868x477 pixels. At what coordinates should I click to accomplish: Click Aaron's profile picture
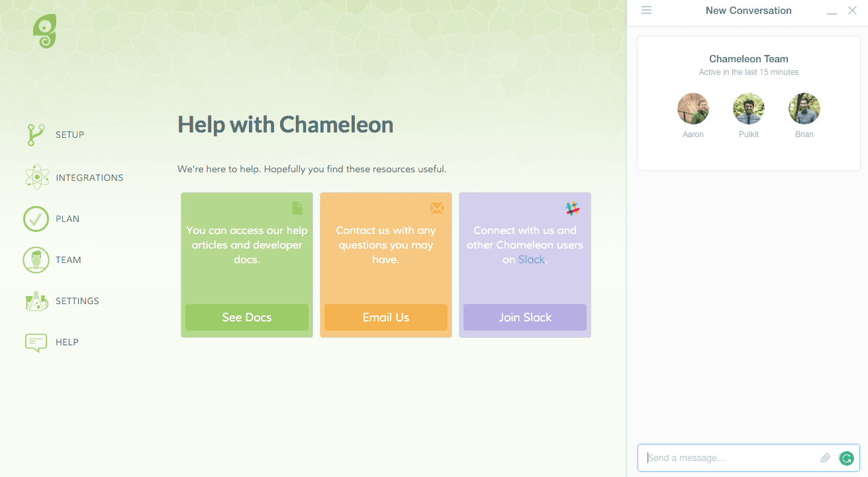pyautogui.click(x=693, y=108)
